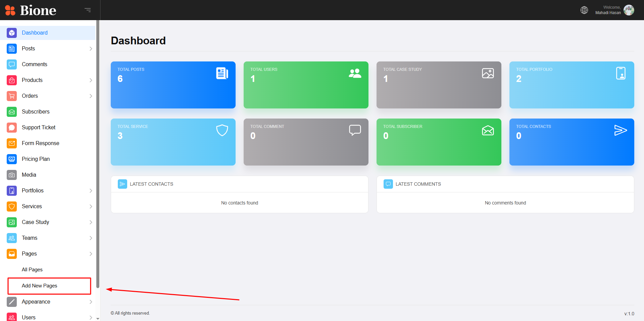
Task: Click the Teams people icon
Action: 12,238
